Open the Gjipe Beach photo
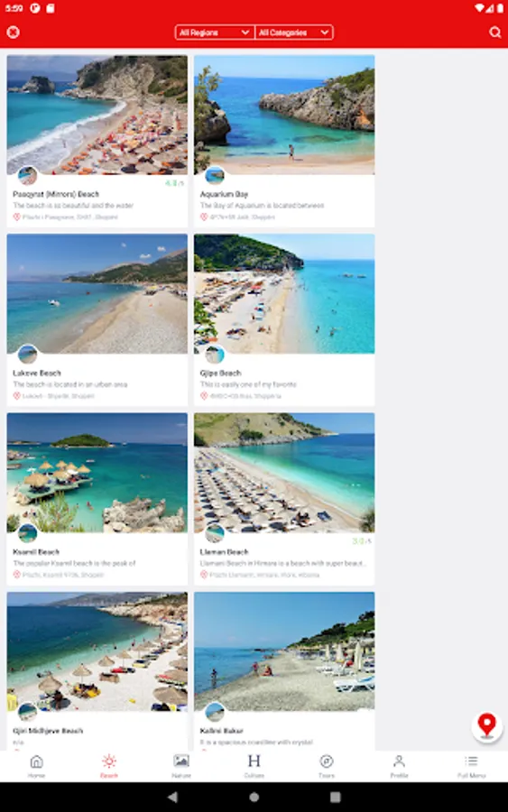Screen dimensions: 508x812 coord(284,293)
